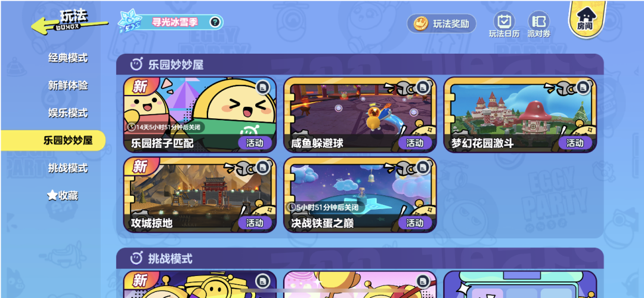Screen dimensions: 644x298
Task: Click 活动 button on 决战铁蛋之巅
Action: point(415,223)
